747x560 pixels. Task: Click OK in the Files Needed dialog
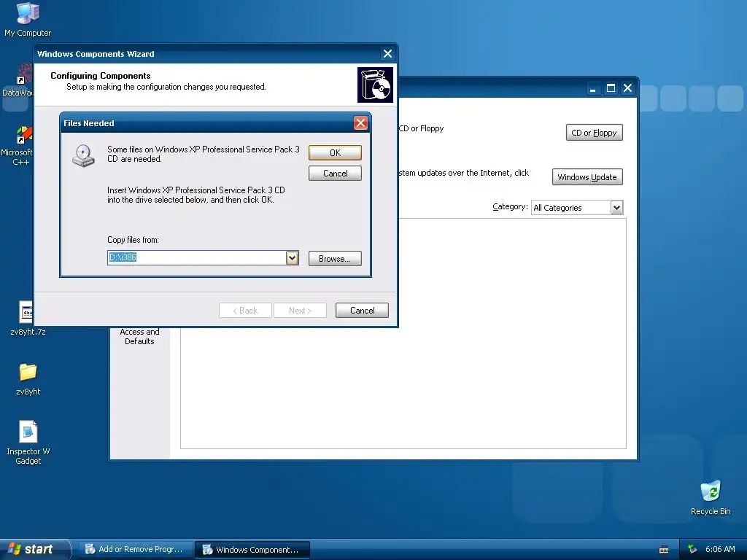click(335, 153)
